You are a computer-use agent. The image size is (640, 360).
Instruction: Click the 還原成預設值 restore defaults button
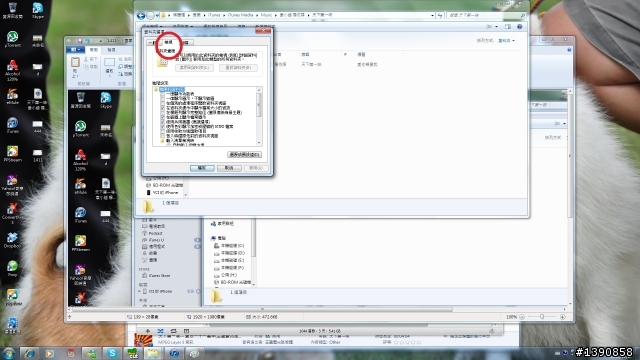(244, 155)
